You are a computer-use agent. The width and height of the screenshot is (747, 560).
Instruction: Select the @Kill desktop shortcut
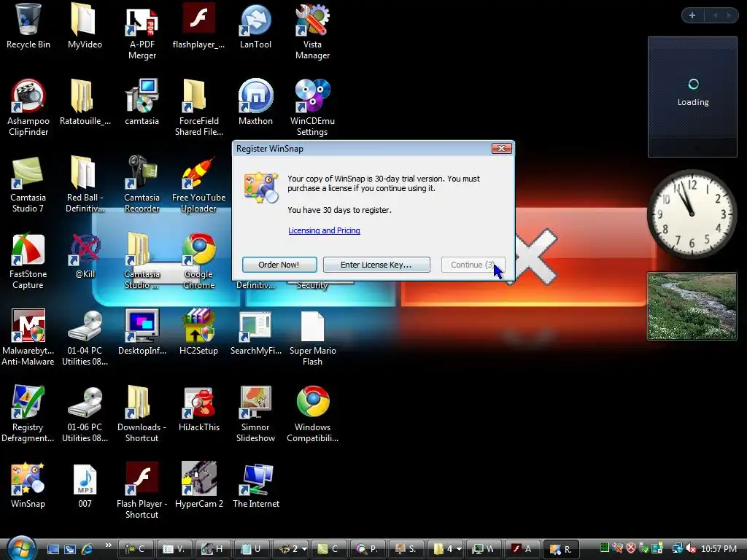click(x=85, y=249)
